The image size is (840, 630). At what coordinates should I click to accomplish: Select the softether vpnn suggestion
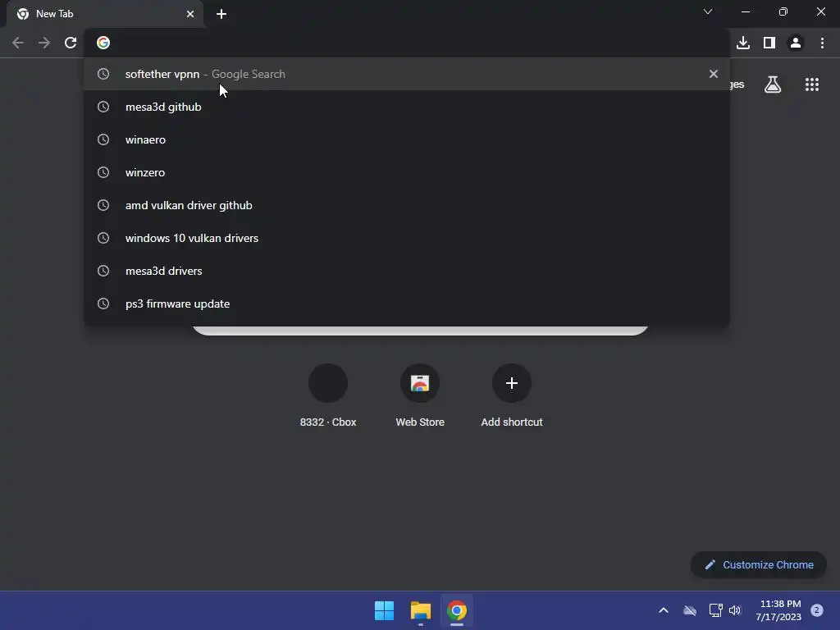(407, 74)
